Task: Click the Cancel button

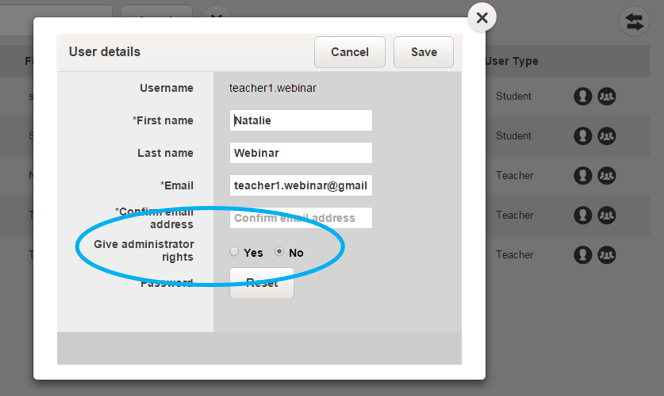Action: point(350,52)
